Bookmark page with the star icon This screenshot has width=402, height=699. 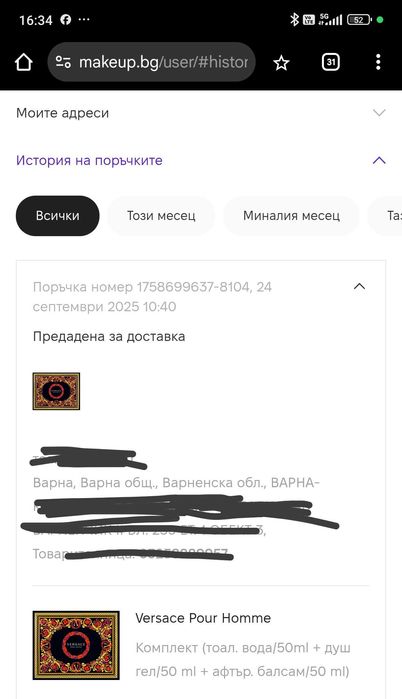[x=281, y=63]
